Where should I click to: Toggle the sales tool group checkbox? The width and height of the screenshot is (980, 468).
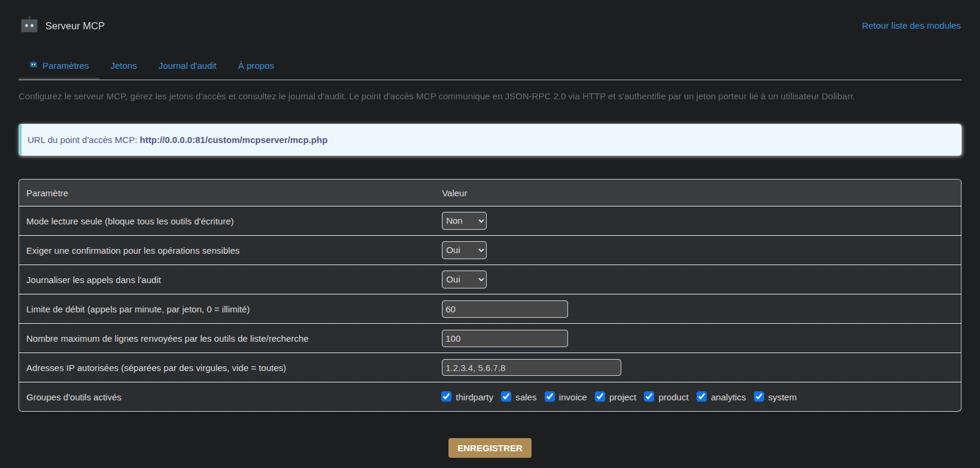[506, 397]
